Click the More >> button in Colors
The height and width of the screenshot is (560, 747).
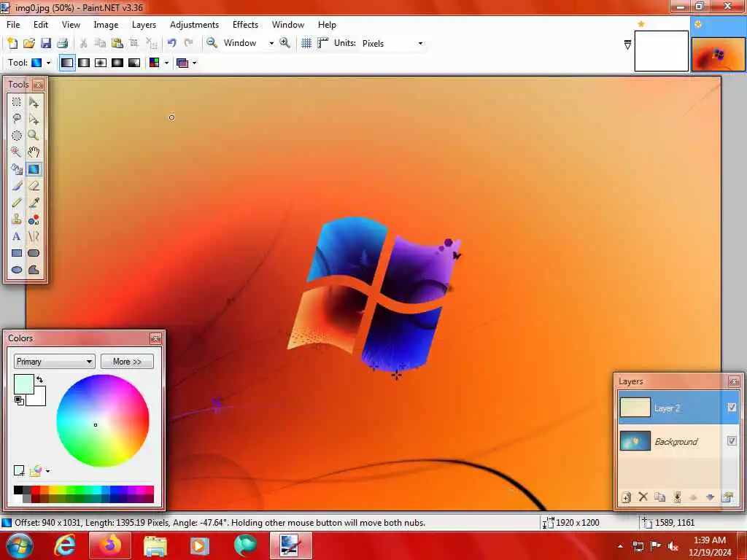click(127, 362)
